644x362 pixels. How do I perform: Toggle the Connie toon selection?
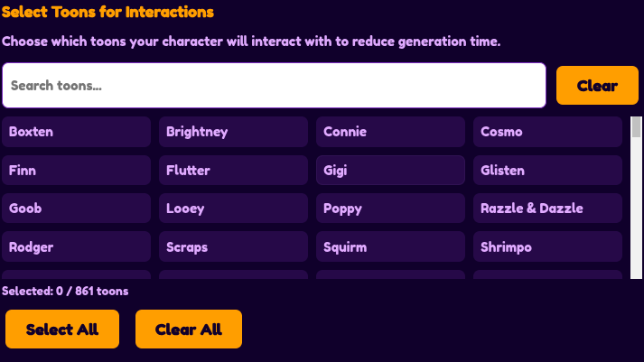pyautogui.click(x=390, y=132)
